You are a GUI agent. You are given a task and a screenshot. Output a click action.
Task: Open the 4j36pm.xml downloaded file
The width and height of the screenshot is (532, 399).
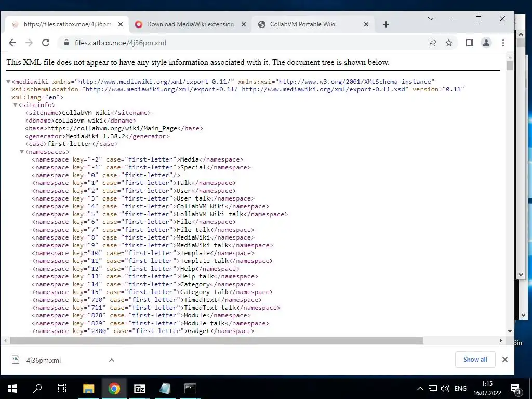[44, 360]
